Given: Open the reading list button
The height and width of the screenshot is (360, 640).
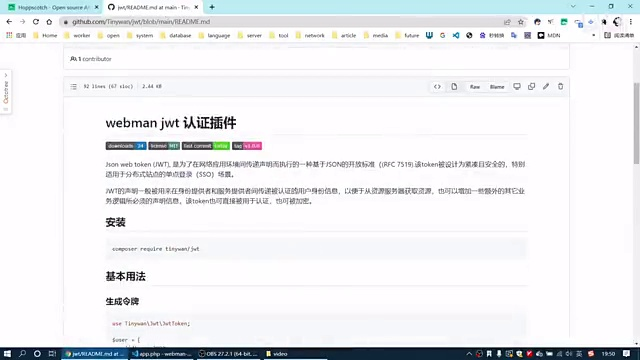Looking at the screenshot, I should [619, 36].
